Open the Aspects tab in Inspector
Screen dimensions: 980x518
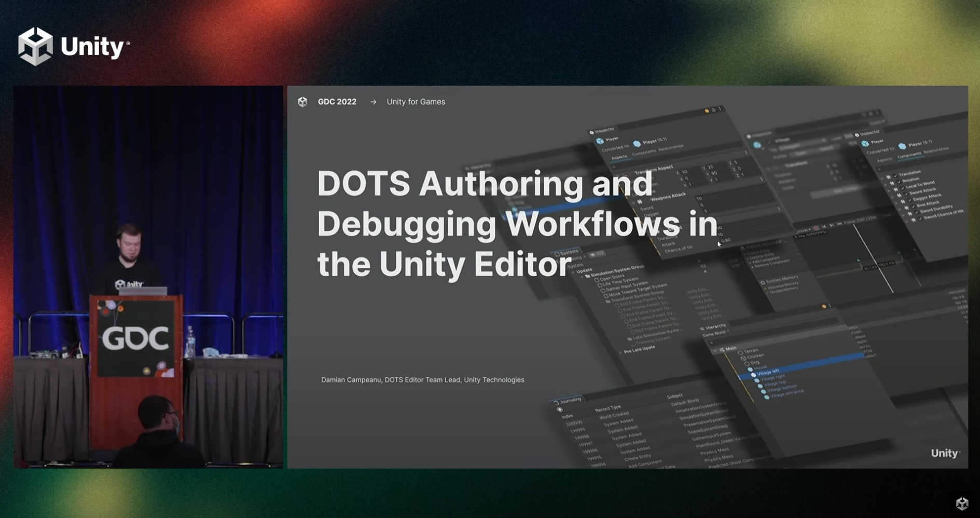[620, 157]
